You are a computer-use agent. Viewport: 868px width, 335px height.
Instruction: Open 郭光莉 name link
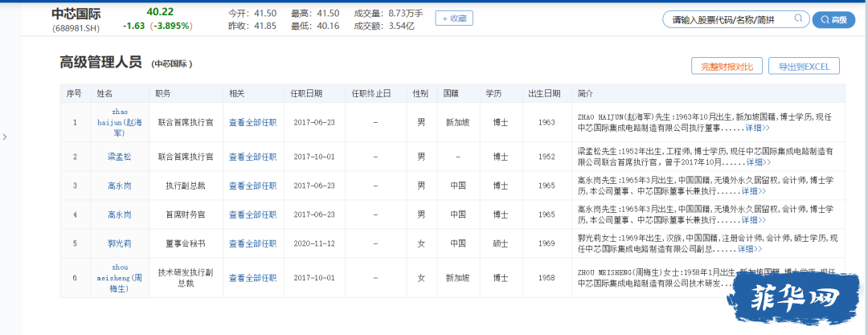pos(120,243)
